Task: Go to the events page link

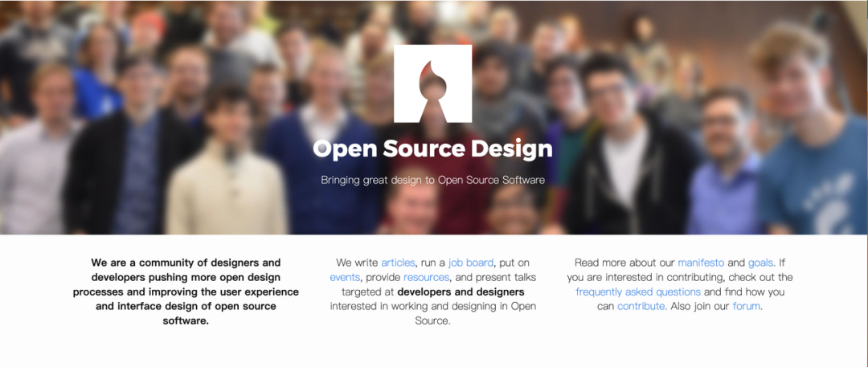Action: tap(344, 277)
